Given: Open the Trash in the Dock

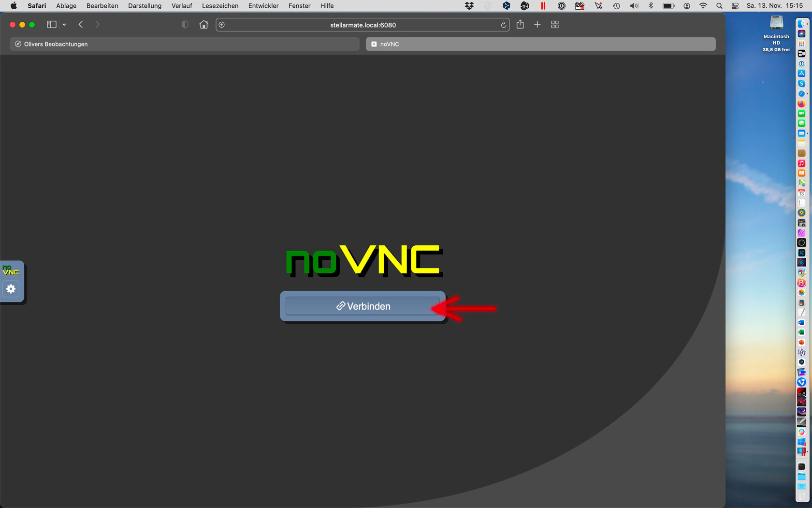Looking at the screenshot, I should tap(801, 496).
